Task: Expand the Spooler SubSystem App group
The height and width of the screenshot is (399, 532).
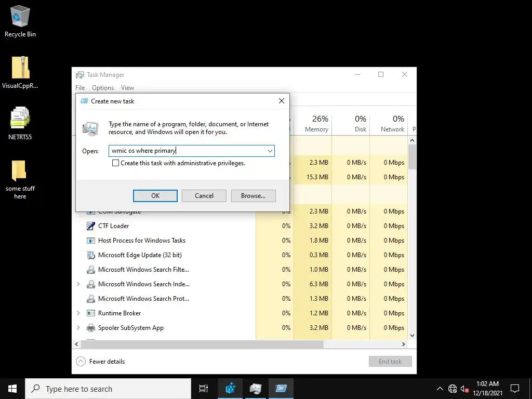Action: [x=78, y=328]
